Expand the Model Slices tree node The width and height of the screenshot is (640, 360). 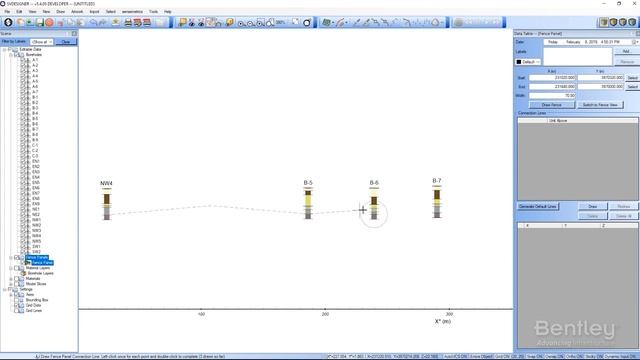(11, 284)
